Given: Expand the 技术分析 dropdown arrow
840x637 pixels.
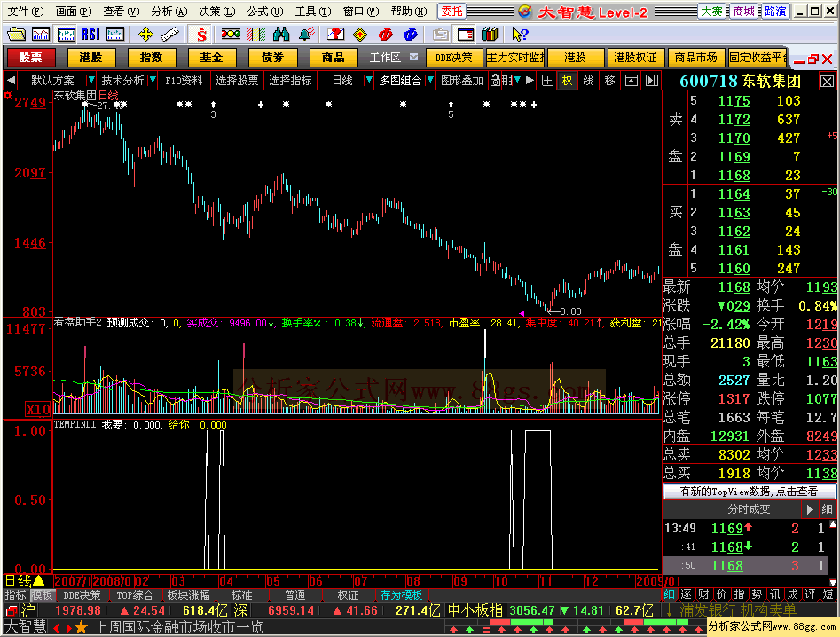Looking at the screenshot, I should [x=153, y=81].
